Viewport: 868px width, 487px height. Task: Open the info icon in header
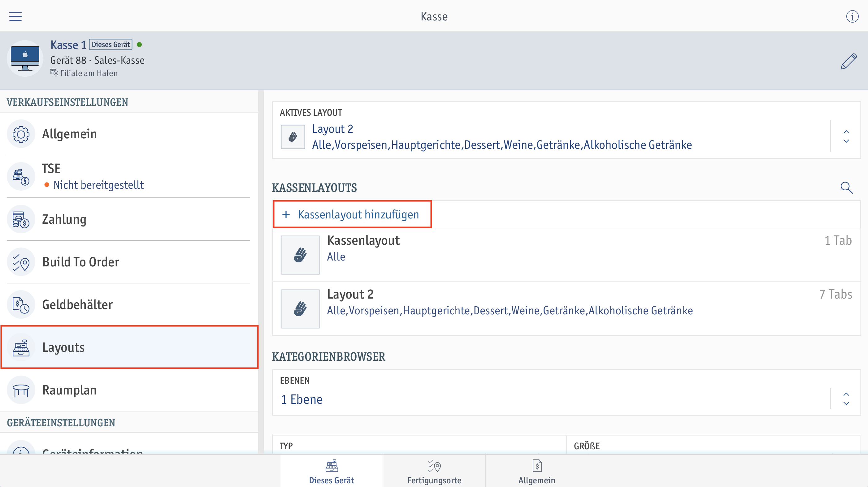(x=852, y=16)
